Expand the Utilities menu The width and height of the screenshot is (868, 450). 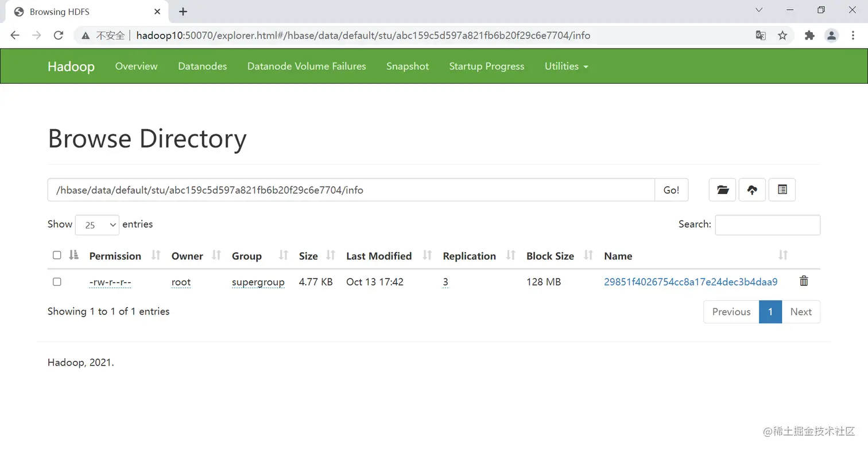coord(567,66)
